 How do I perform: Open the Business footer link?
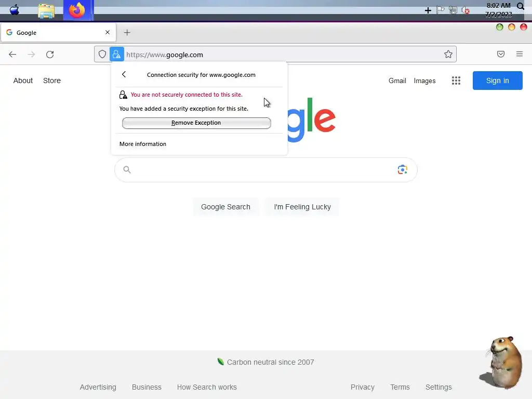point(147,387)
